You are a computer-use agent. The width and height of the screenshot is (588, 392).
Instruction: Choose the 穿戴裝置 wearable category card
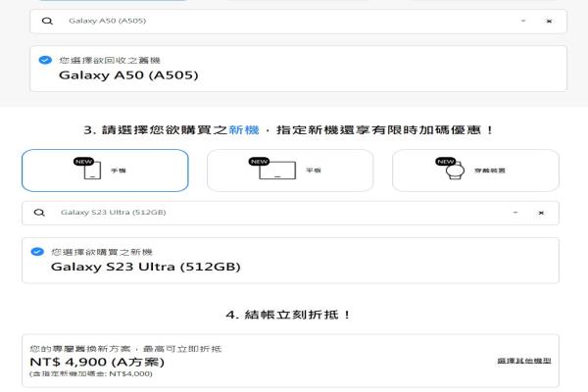tap(475, 171)
